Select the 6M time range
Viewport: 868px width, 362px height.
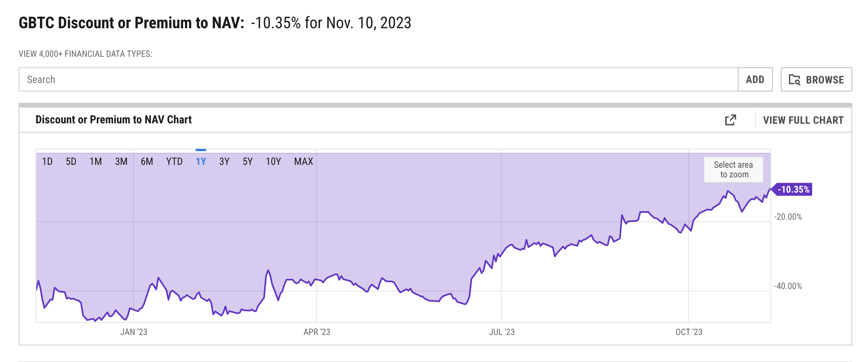pos(147,161)
